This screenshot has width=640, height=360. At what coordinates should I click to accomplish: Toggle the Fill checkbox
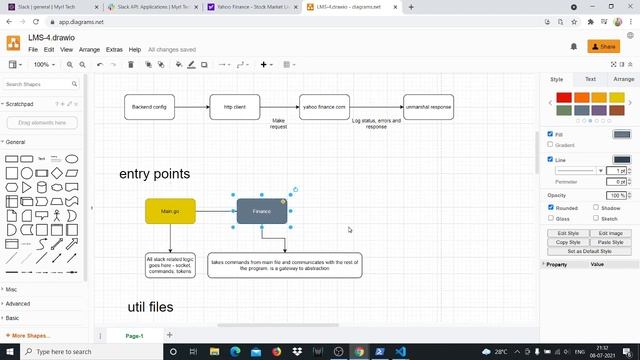click(x=550, y=134)
